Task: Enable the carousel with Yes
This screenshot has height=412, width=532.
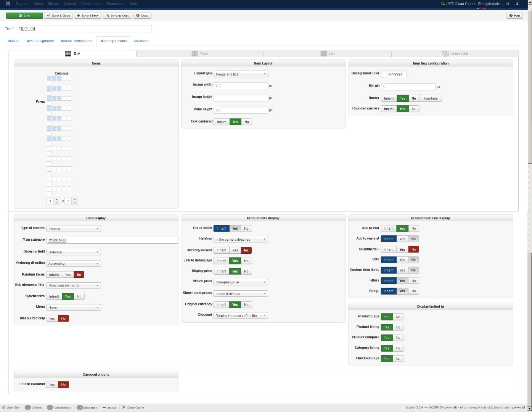Action: (52, 385)
